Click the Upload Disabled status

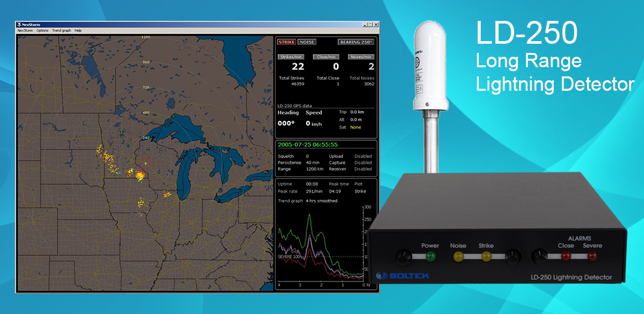364,157
